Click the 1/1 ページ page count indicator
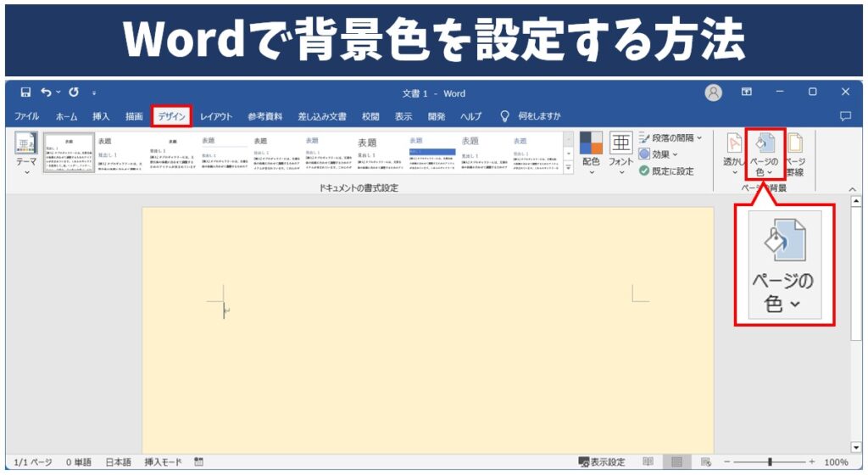Image resolution: width=868 pixels, height=475 pixels. pos(33,461)
